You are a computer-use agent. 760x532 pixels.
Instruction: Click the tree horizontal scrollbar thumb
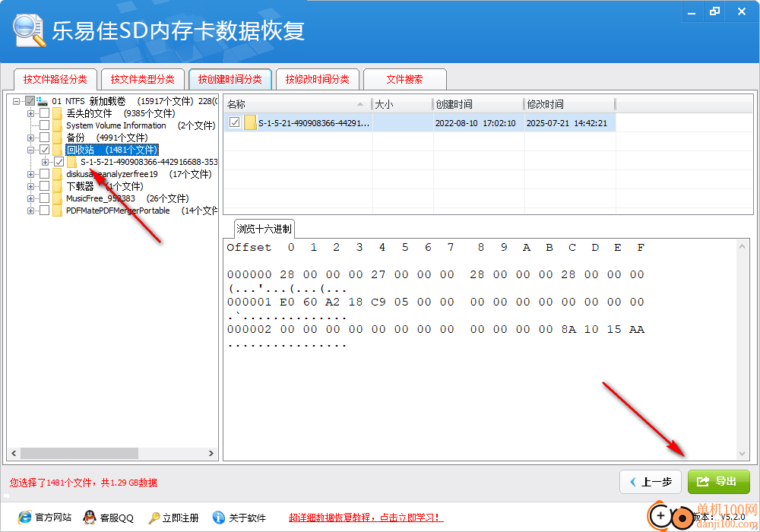point(80,454)
